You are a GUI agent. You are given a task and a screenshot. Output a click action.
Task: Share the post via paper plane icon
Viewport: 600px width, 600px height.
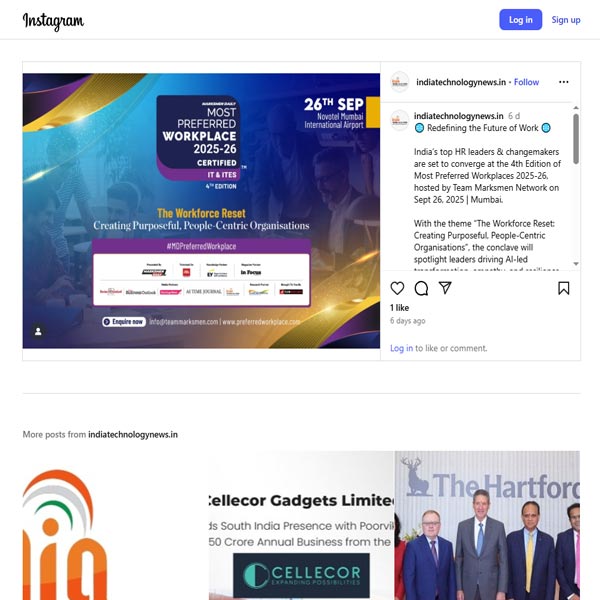pos(445,288)
